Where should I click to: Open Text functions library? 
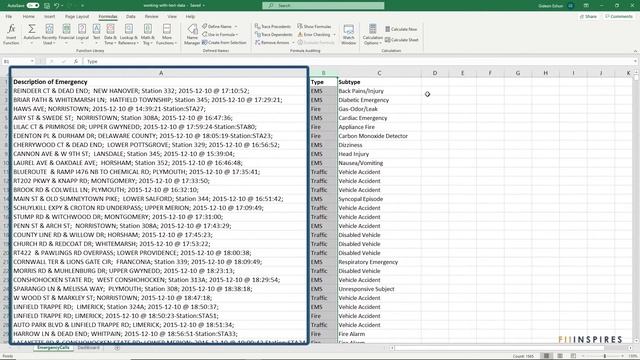click(x=96, y=34)
